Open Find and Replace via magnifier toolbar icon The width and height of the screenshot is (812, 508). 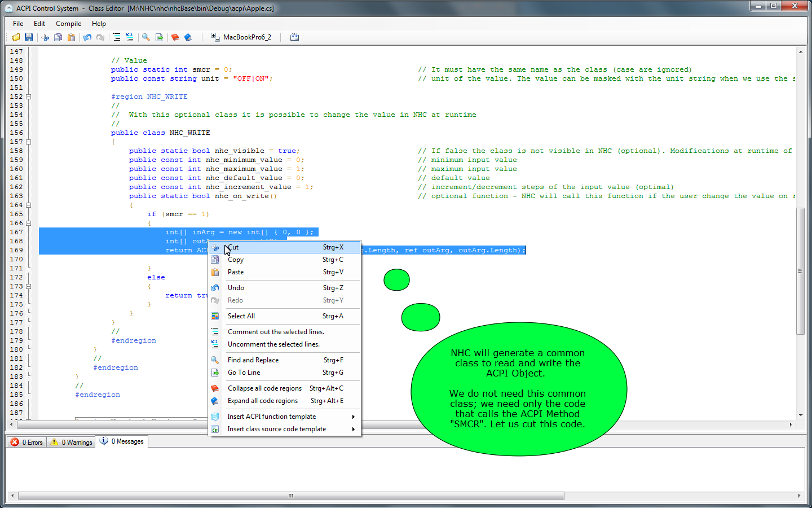pos(146,37)
